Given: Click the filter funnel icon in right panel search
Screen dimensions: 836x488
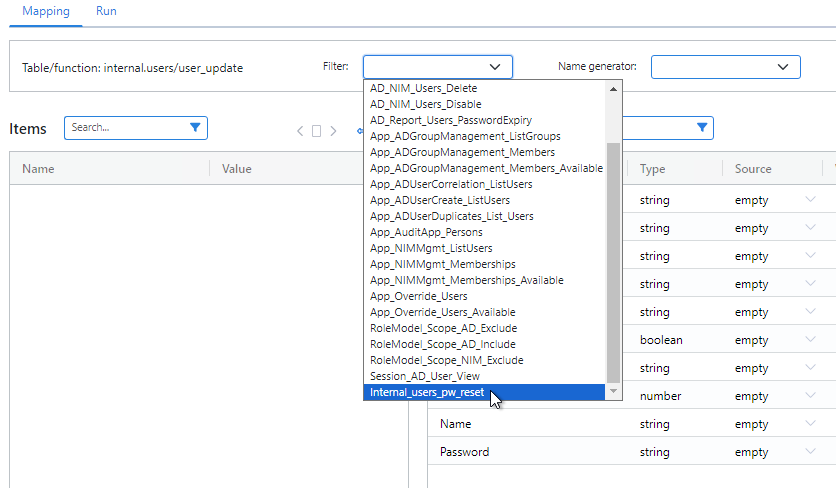Looking at the screenshot, I should pos(702,128).
